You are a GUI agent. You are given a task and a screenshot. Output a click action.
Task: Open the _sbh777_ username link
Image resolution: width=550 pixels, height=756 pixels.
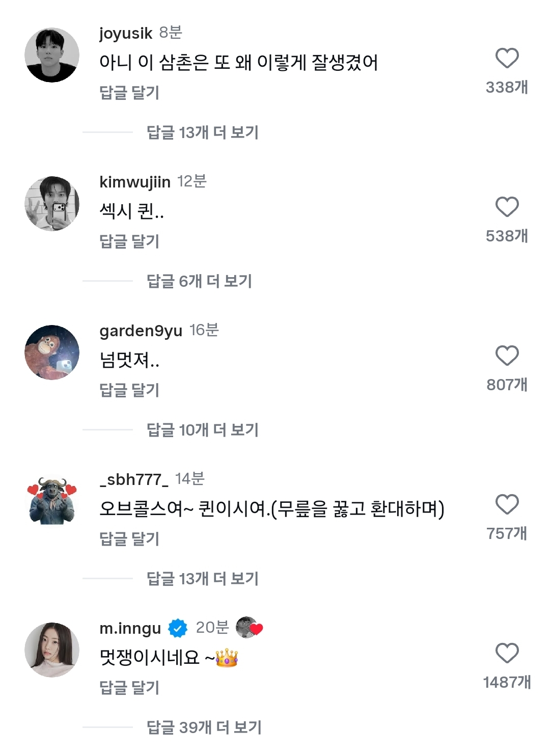[x=134, y=479]
